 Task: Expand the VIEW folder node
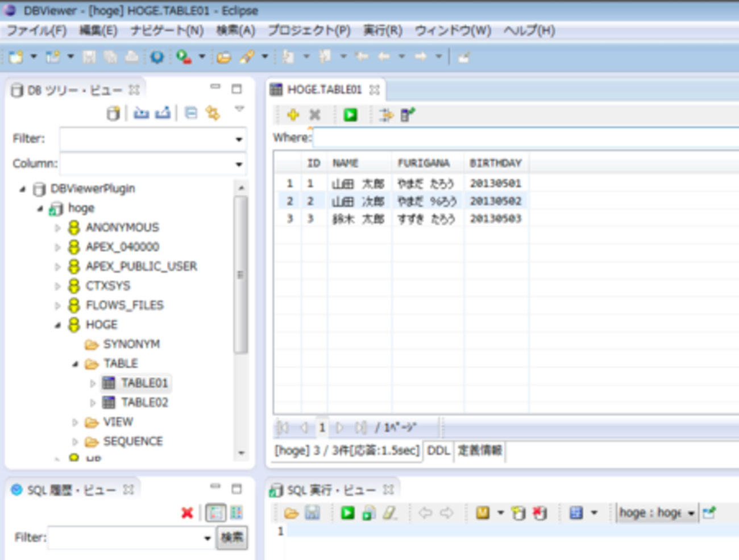[75, 422]
